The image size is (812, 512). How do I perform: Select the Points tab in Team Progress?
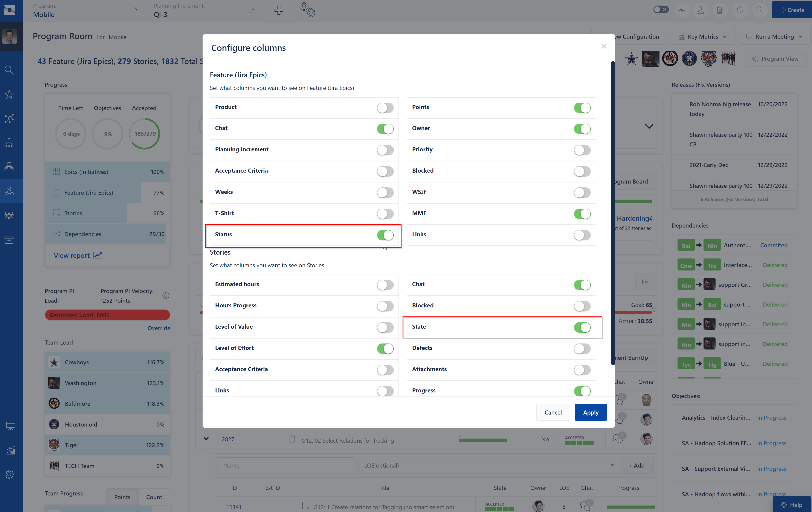coord(122,497)
